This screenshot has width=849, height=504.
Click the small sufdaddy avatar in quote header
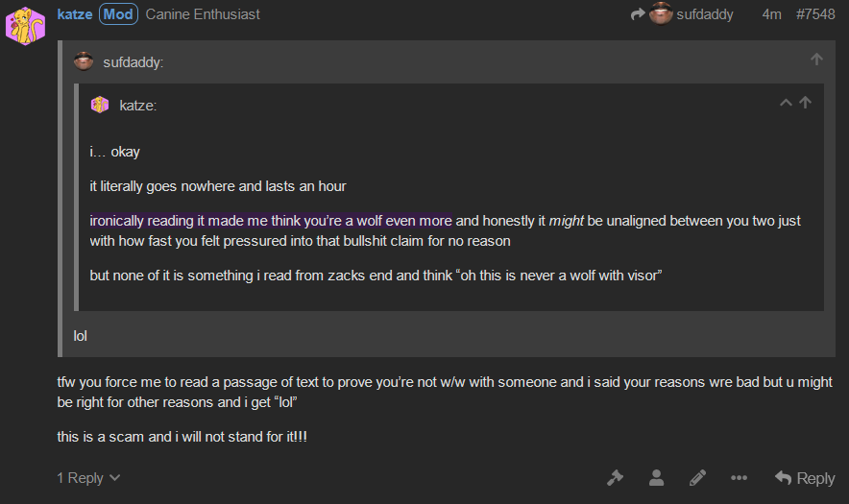tap(84, 61)
